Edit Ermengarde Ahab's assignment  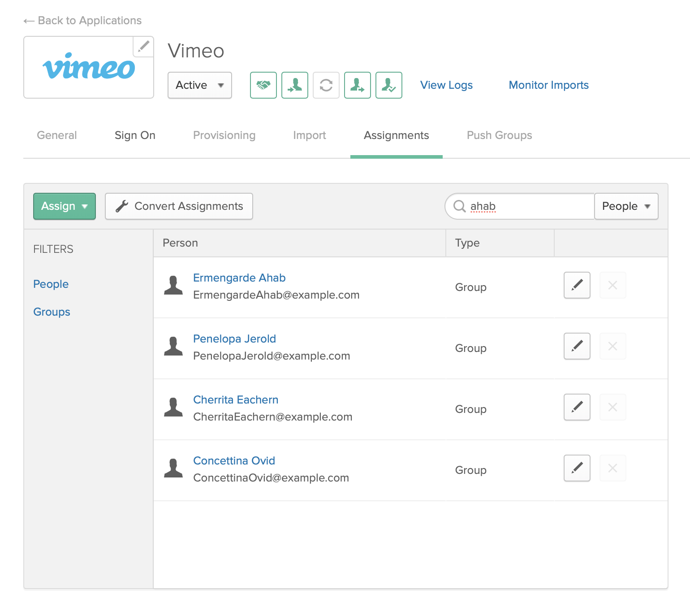pos(577,285)
